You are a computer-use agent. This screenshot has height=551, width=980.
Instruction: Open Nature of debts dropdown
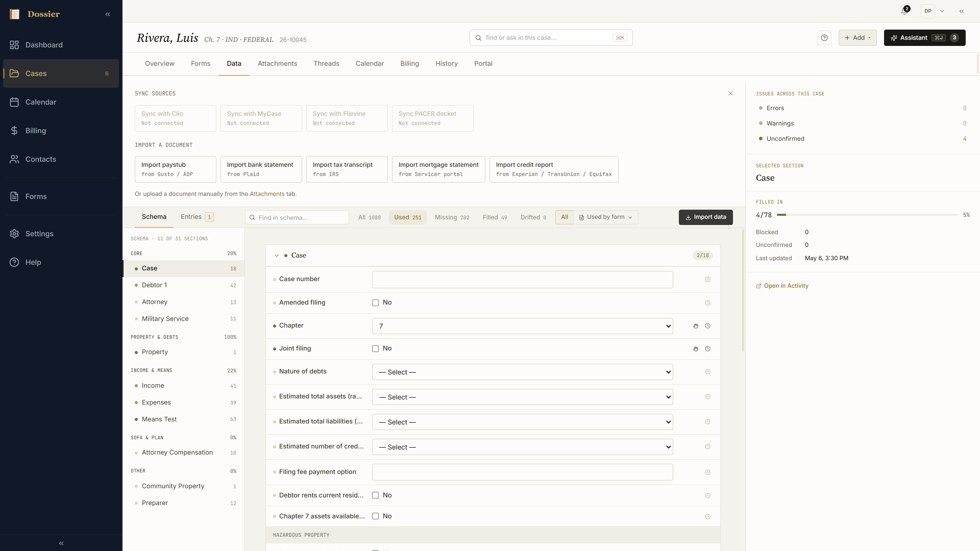click(522, 372)
